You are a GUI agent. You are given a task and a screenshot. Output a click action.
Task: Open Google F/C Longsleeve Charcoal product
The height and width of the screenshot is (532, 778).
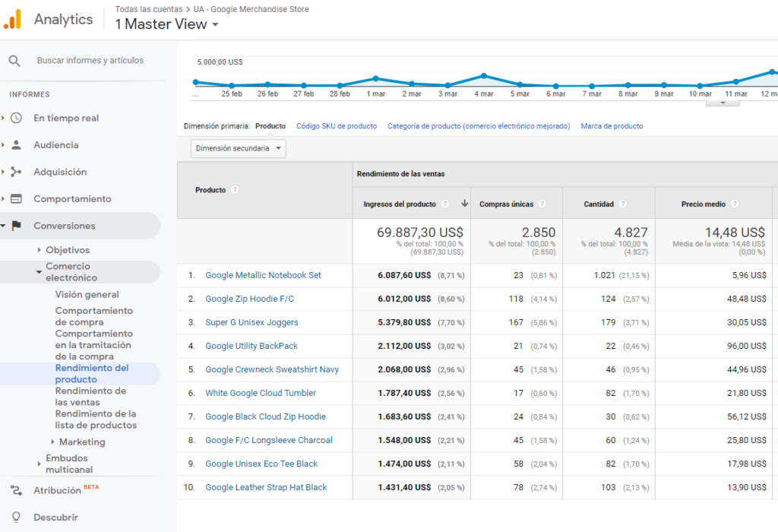point(269,440)
